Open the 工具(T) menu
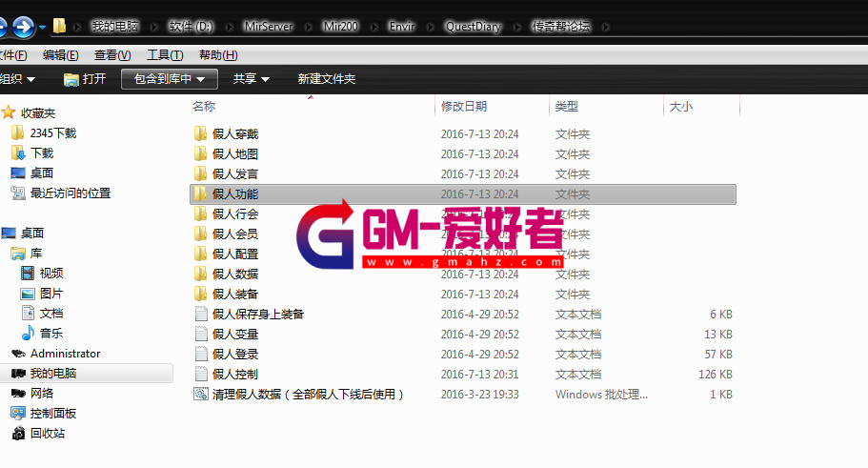Screen dimensions: 868x468 [164, 55]
